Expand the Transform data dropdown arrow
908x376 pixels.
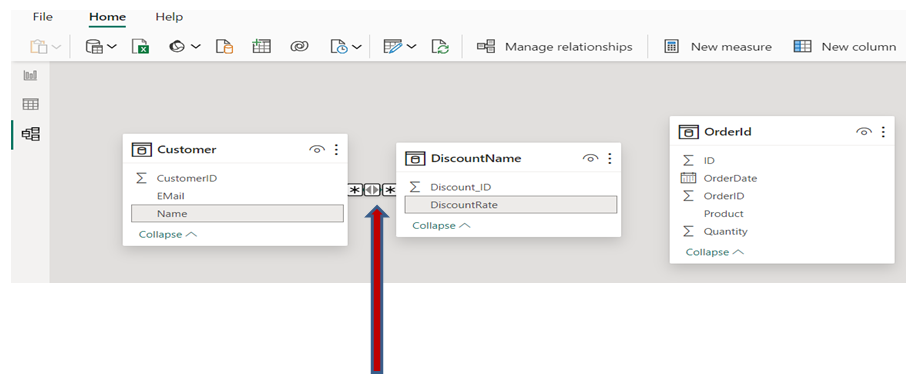tap(411, 47)
